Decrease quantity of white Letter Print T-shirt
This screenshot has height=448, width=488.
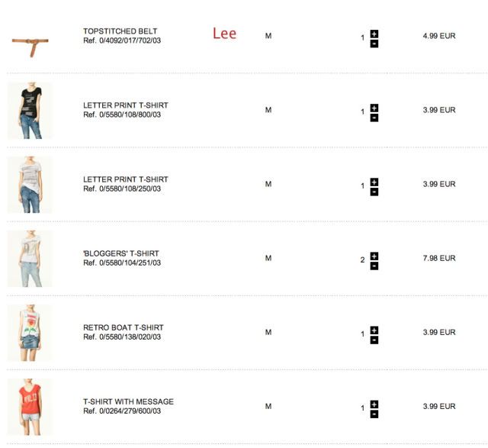[x=374, y=192]
